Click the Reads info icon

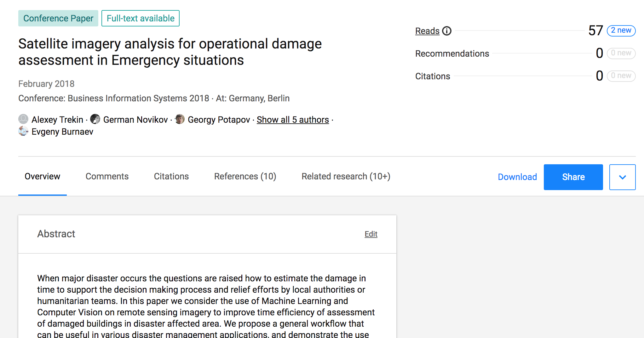click(446, 31)
